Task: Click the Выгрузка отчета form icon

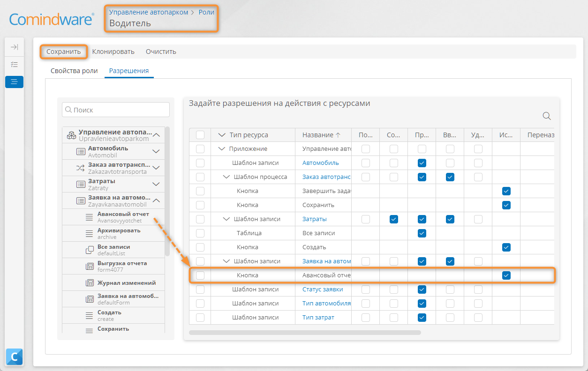Action: click(90, 266)
